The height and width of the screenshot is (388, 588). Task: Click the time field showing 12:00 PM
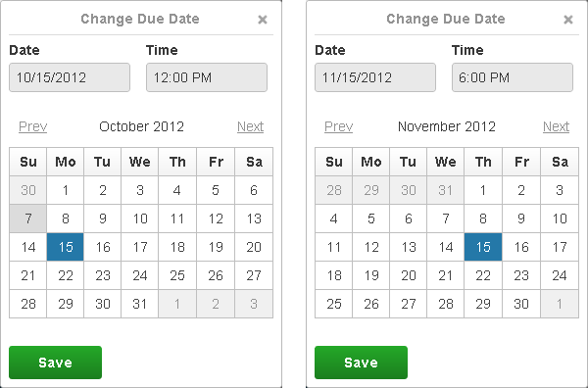tap(207, 77)
